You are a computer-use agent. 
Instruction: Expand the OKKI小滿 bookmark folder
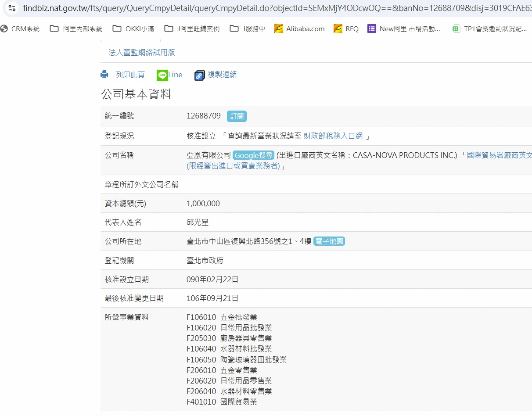click(x=133, y=29)
